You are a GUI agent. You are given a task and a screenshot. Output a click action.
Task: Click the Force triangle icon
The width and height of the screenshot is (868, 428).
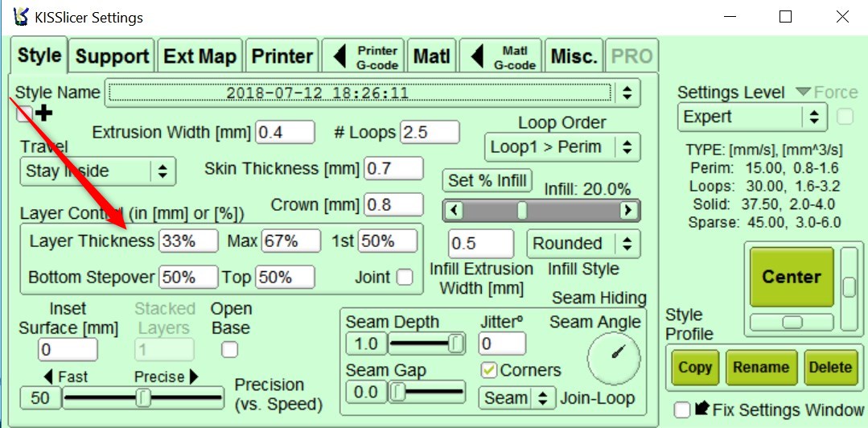click(x=803, y=92)
